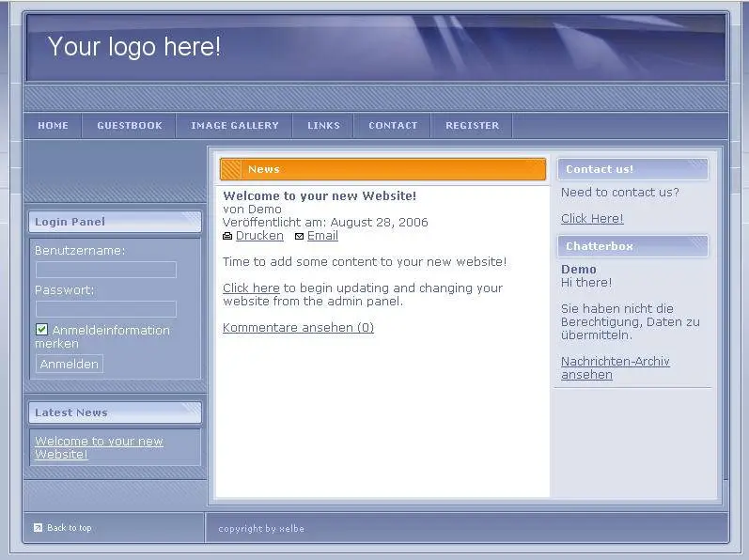This screenshot has width=749, height=560.
Task: Click 'Need to contact us?' text
Action: pyautogui.click(x=619, y=193)
